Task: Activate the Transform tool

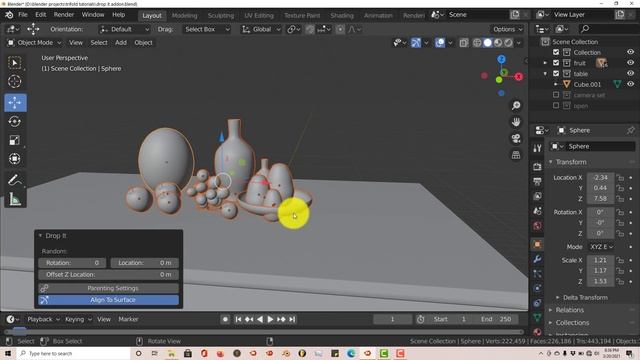Action: point(15,158)
